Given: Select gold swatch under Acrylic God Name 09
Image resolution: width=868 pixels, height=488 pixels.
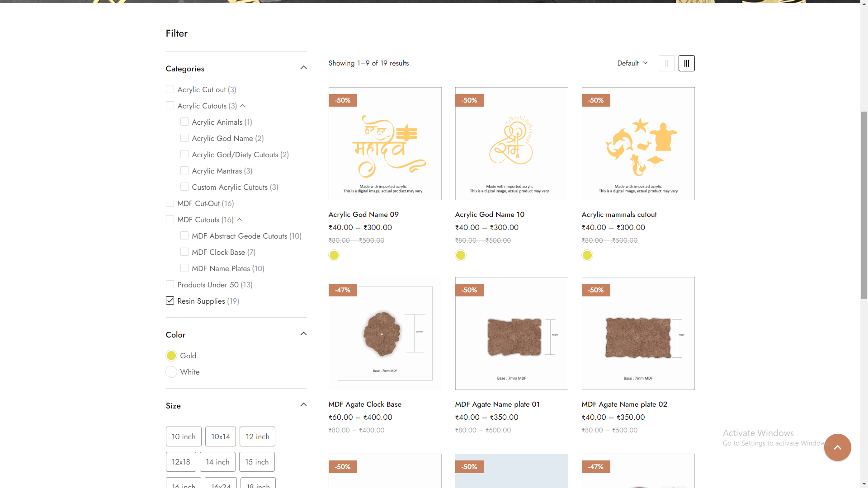Looking at the screenshot, I should tap(334, 256).
